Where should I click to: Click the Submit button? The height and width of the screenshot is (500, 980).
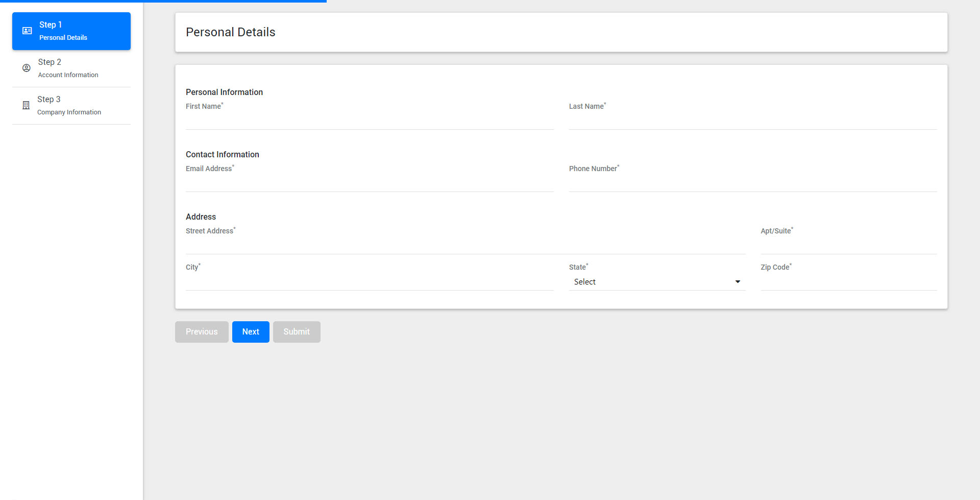297,332
